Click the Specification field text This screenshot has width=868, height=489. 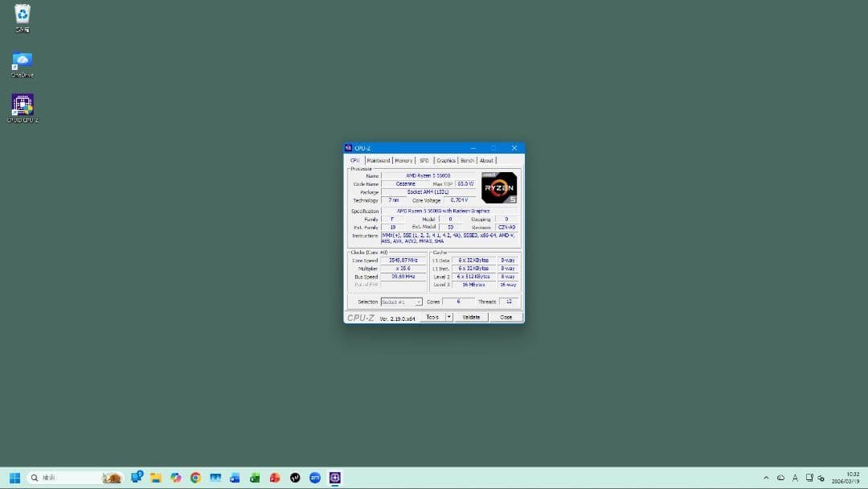449,211
